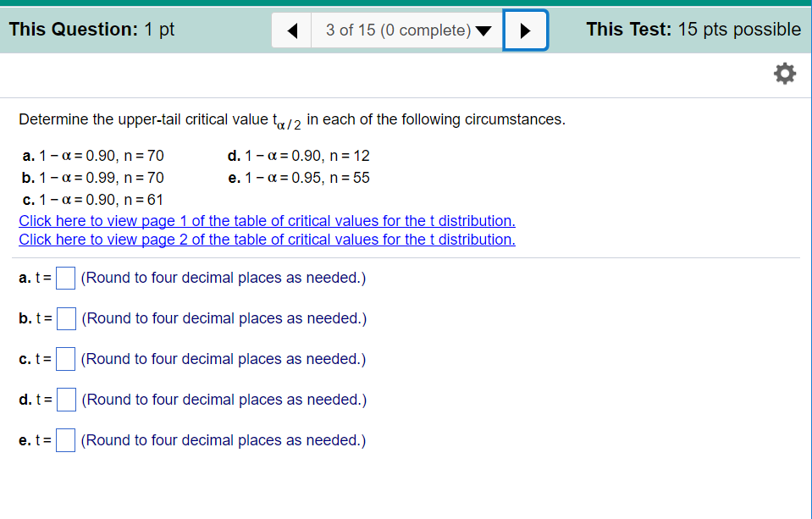Click the answer box for part e
The image size is (812, 519).
pos(65,439)
